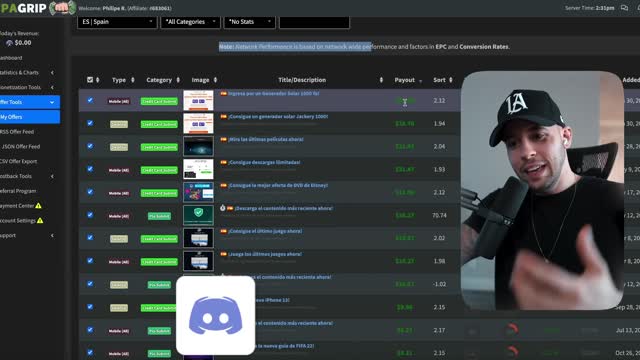Open My Offers in the sidebar
Viewport: 640px width, 360px height.
pos(30,117)
